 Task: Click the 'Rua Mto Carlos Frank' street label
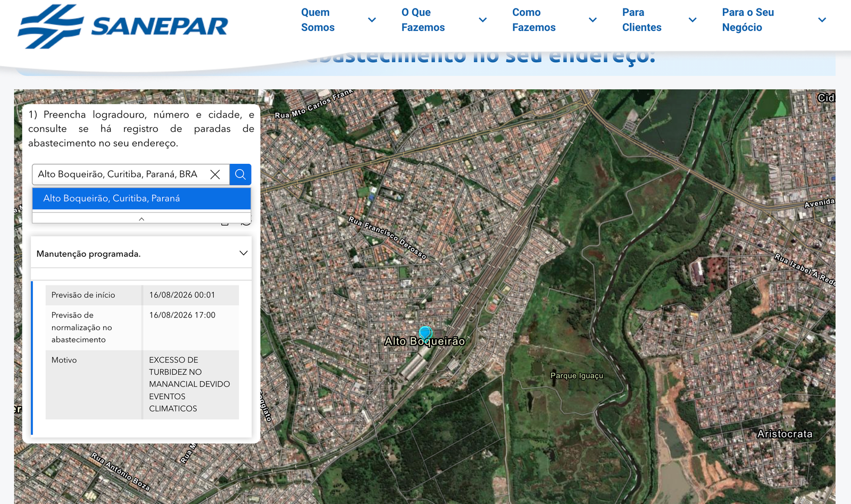pyautogui.click(x=314, y=104)
